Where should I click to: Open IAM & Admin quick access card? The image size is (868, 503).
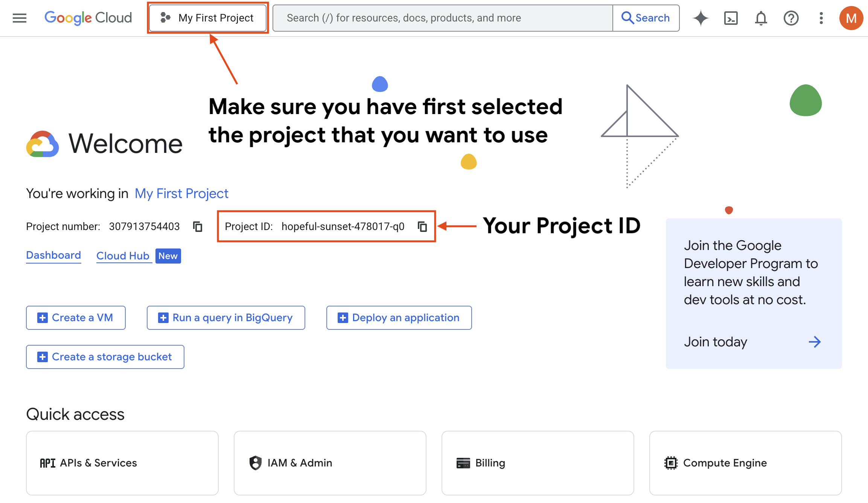click(x=330, y=463)
